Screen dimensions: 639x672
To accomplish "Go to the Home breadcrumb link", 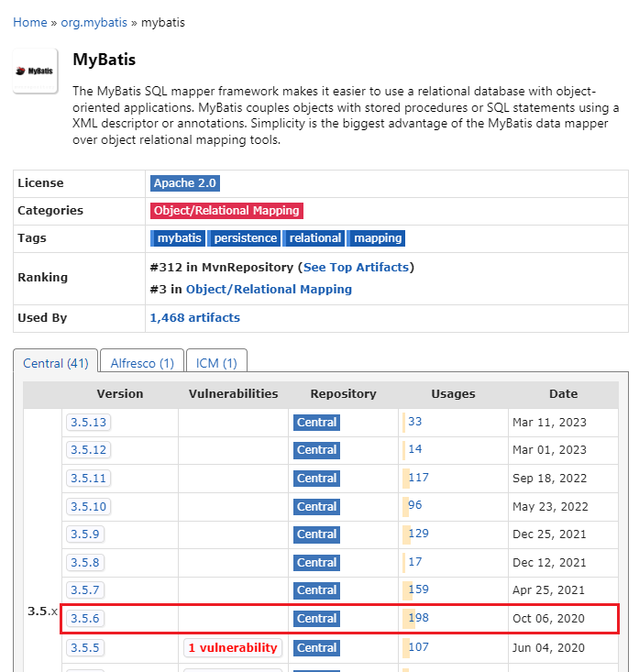I will (30, 22).
